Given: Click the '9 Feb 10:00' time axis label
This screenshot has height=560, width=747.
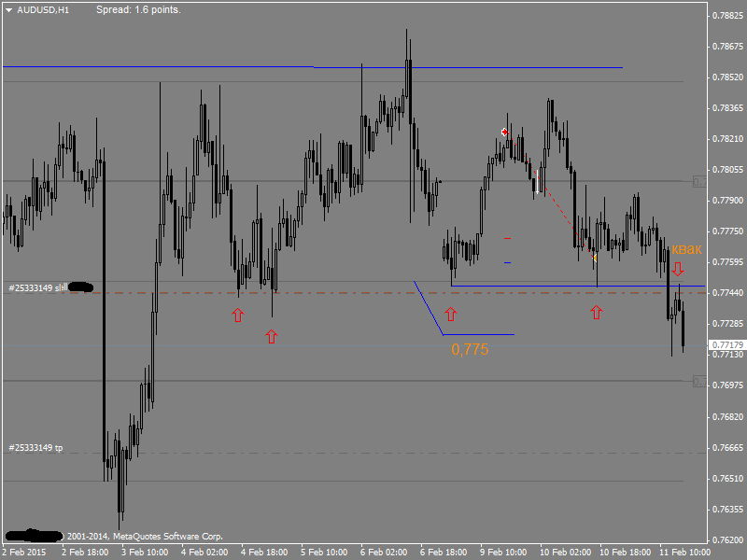Looking at the screenshot, I should coord(503,553).
